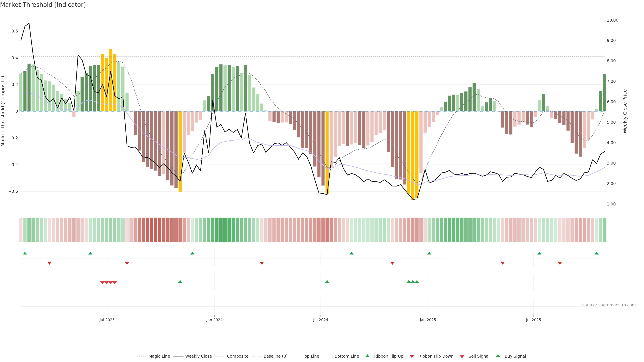Viewport: 644px width, 362px height.
Task: Click the Buy Signal triangle near Jul 2024
Action: click(327, 282)
